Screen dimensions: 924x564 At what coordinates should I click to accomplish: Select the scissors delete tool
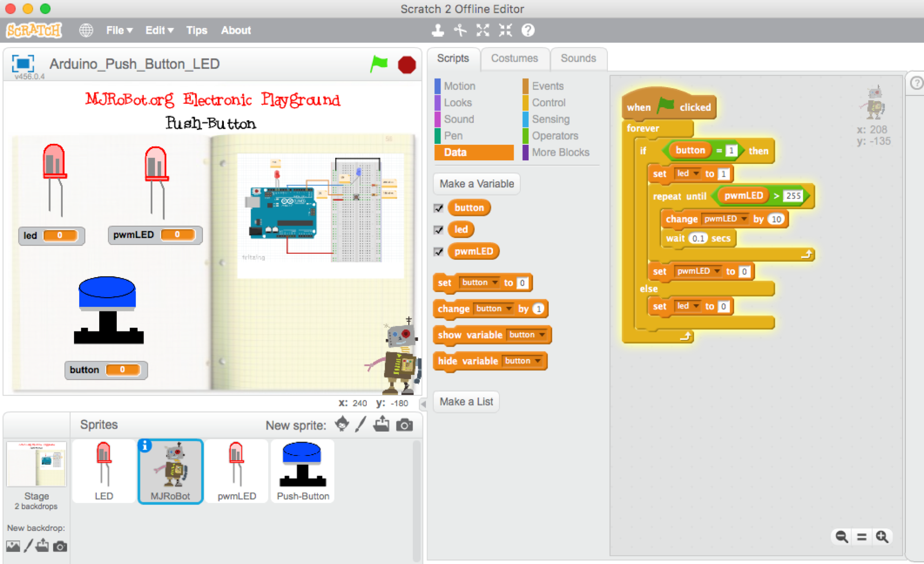click(459, 30)
